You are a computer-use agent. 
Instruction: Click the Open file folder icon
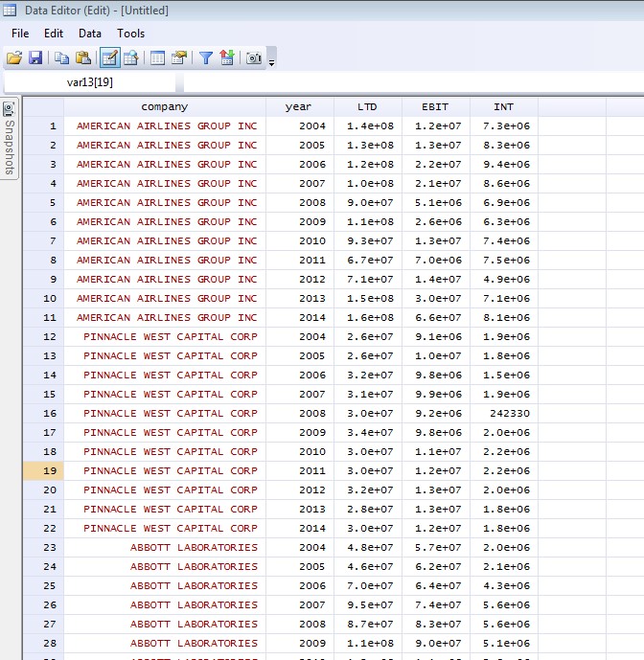click(14, 57)
